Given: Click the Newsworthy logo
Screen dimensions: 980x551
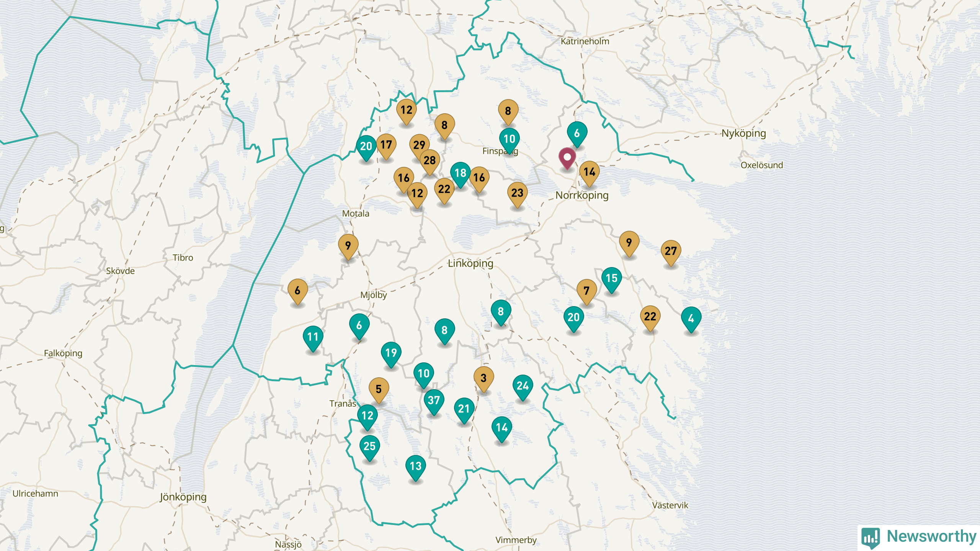Looking at the screenshot, I should click(x=919, y=537).
